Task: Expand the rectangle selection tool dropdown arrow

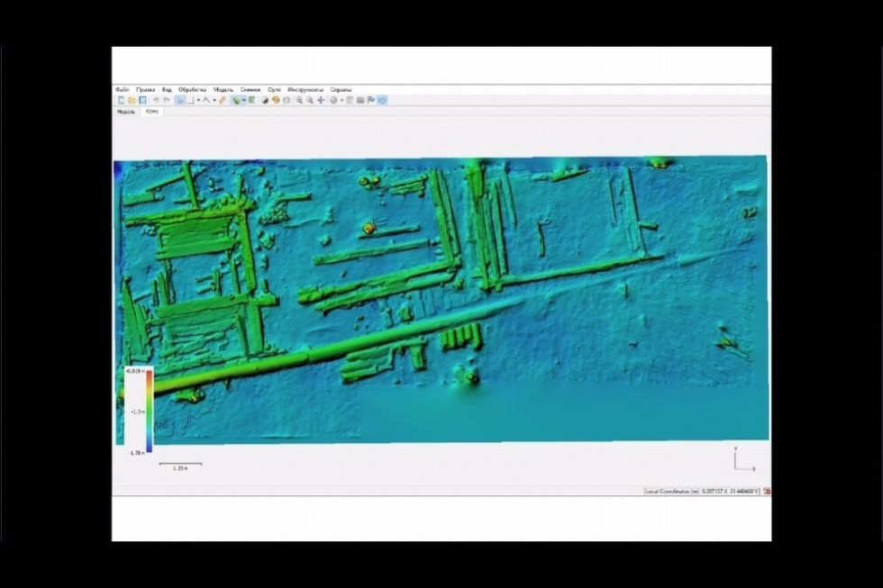Action: pyautogui.click(x=198, y=100)
